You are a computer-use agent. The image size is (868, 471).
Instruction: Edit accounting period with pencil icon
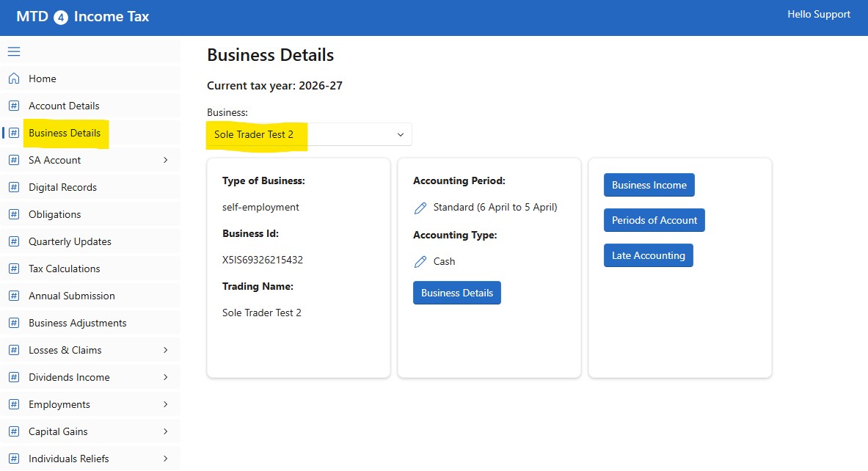420,208
